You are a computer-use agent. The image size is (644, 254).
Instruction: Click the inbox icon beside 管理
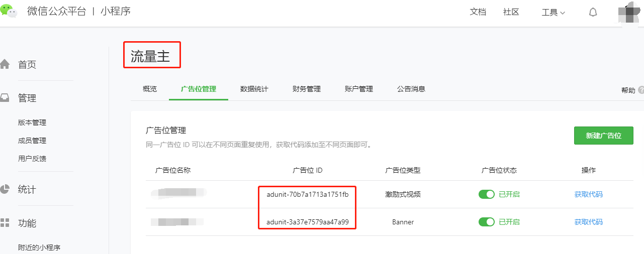(x=5, y=98)
